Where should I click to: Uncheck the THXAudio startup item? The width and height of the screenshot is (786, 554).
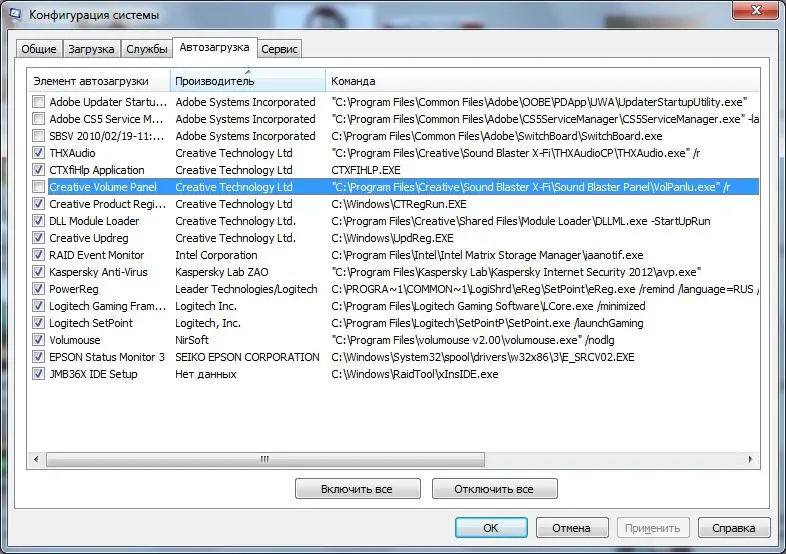tap(39, 153)
